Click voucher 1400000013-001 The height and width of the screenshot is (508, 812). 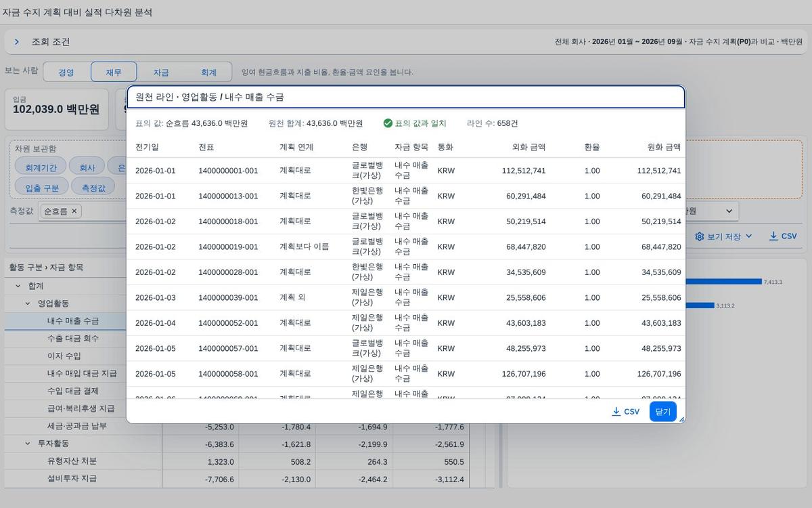click(228, 196)
